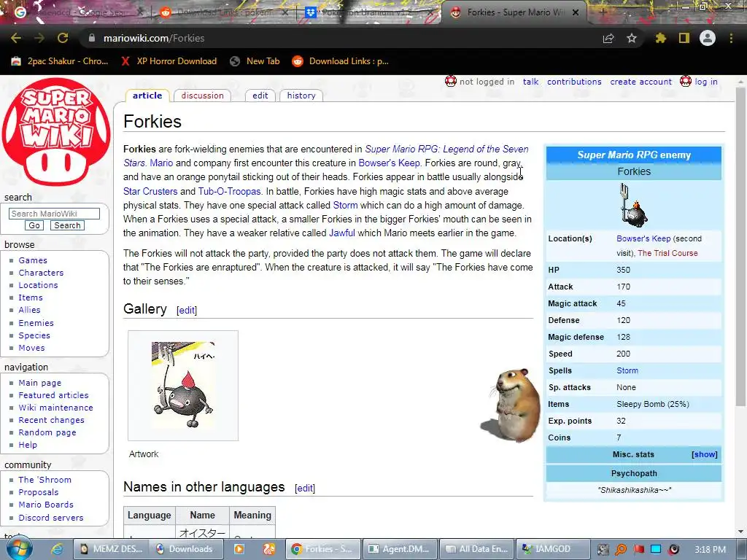The image size is (747, 560).
Task: Open the discussion tab
Action: 203,96
